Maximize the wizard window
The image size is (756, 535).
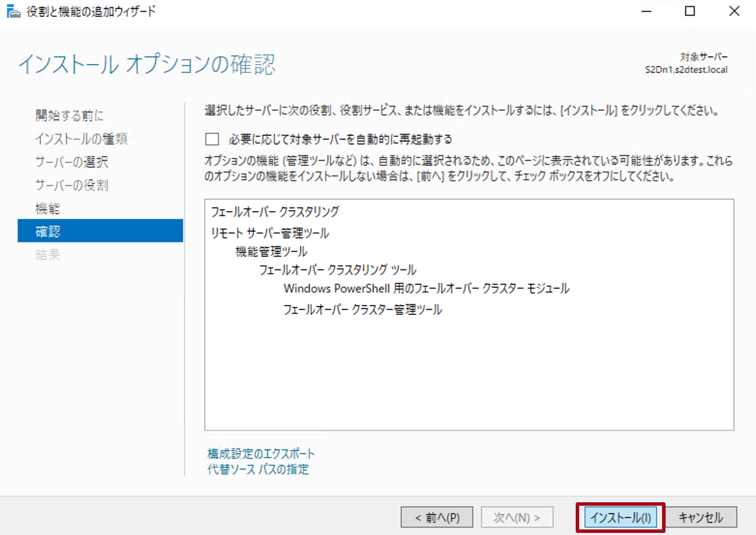690,11
